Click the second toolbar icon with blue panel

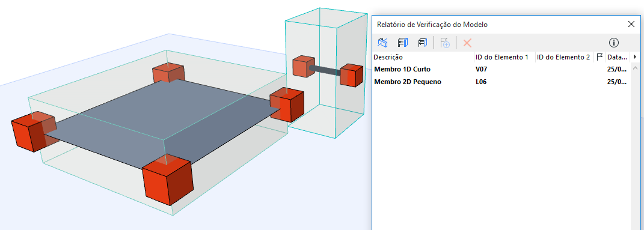(402, 42)
